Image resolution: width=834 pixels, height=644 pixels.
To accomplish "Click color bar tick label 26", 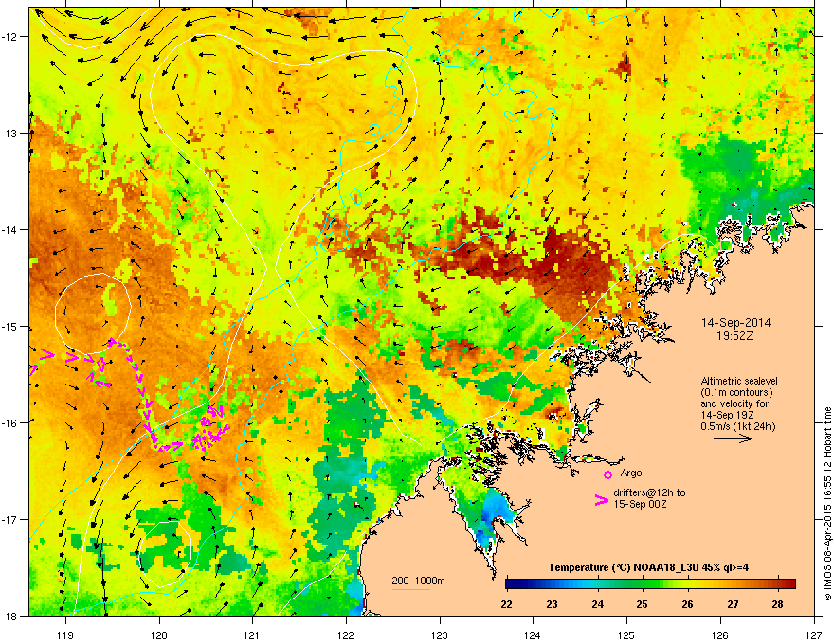I will 688,604.
